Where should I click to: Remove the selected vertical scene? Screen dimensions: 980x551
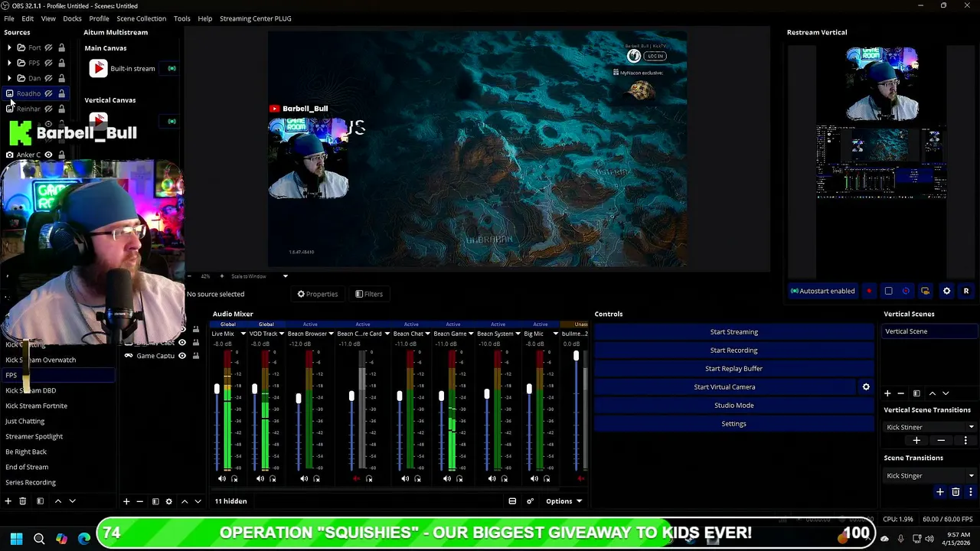tap(901, 393)
